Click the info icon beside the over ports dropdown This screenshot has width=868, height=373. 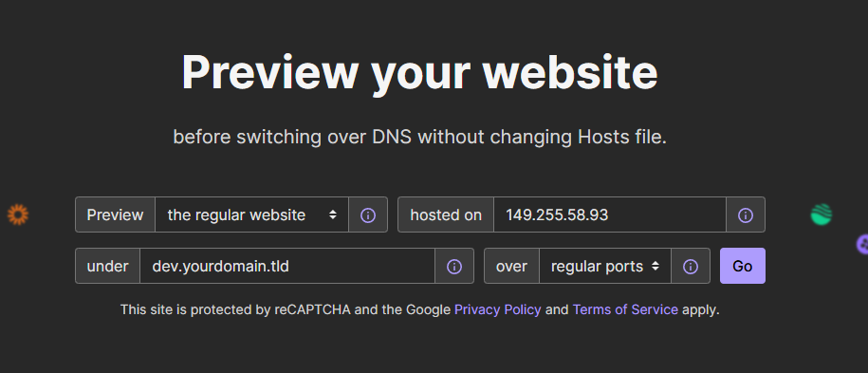click(691, 266)
